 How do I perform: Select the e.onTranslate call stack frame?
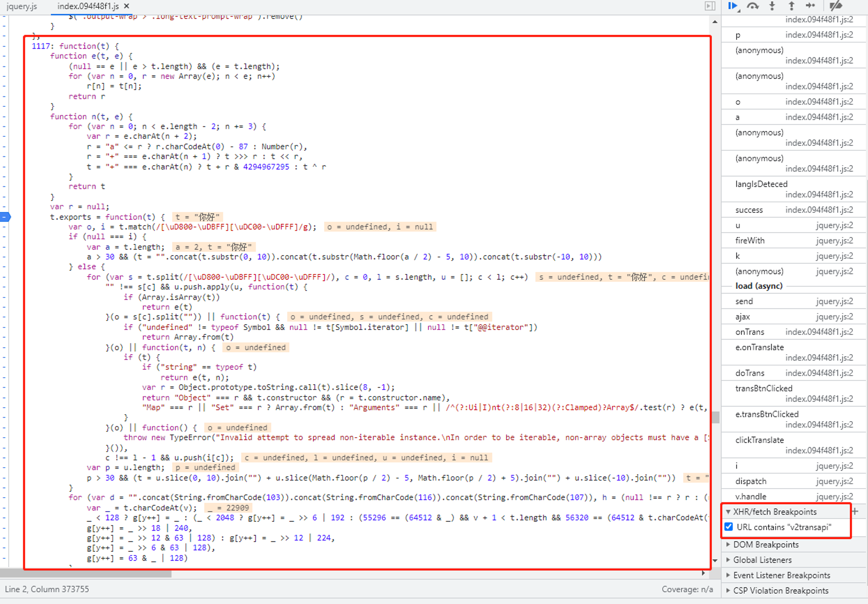(x=794, y=352)
